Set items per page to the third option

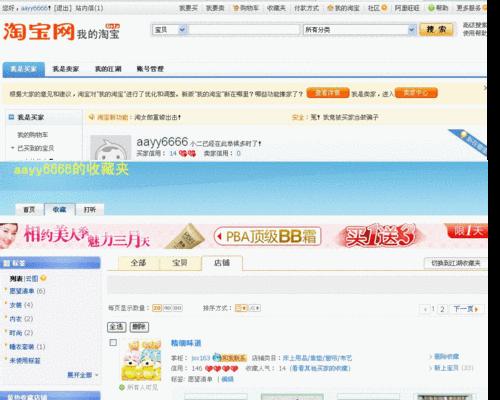coord(178,308)
